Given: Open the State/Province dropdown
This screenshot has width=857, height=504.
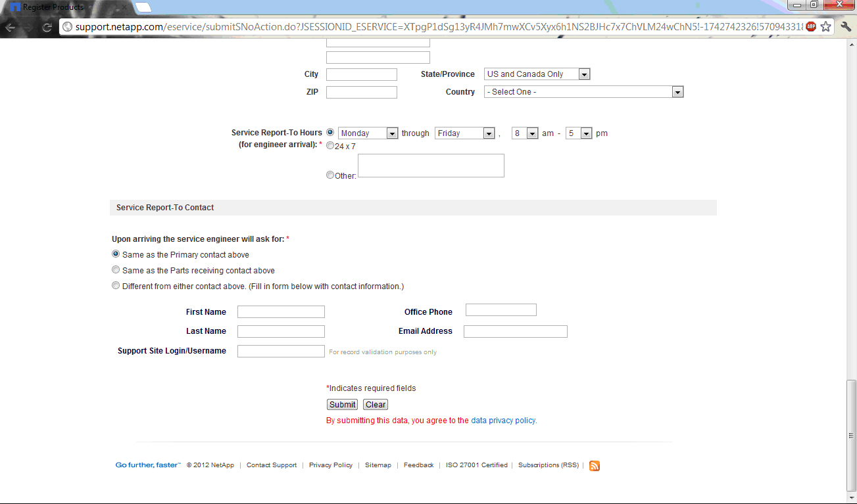Looking at the screenshot, I should (537, 74).
